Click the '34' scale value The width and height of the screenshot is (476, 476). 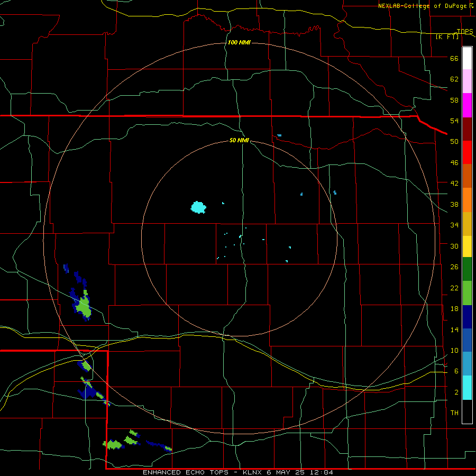pyautogui.click(x=454, y=225)
